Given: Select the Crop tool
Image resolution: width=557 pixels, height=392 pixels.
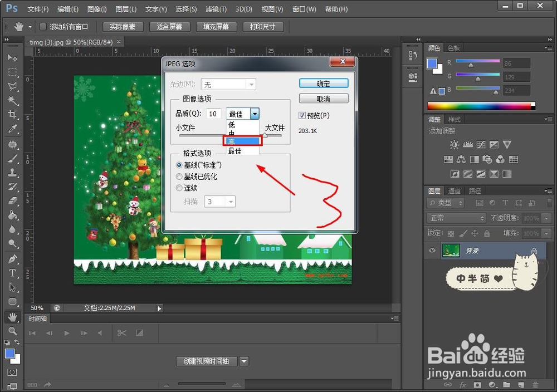Looking at the screenshot, I should pos(12,115).
